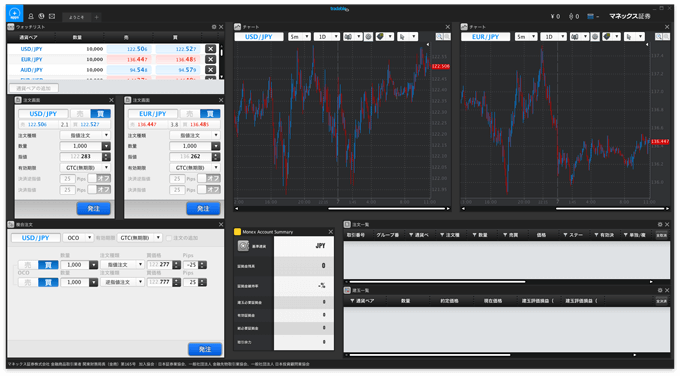This screenshot has width=680, height=376.
Task: Zoom in on the EUR/JPY chart
Action: point(659,37)
